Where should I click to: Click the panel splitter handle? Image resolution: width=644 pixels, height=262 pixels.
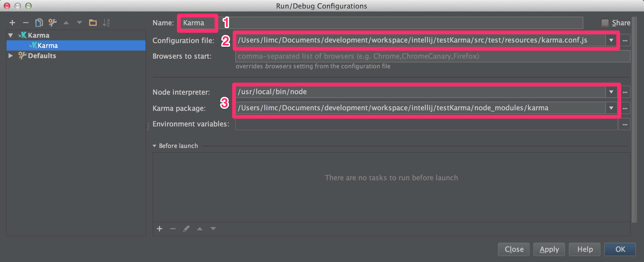point(148,126)
